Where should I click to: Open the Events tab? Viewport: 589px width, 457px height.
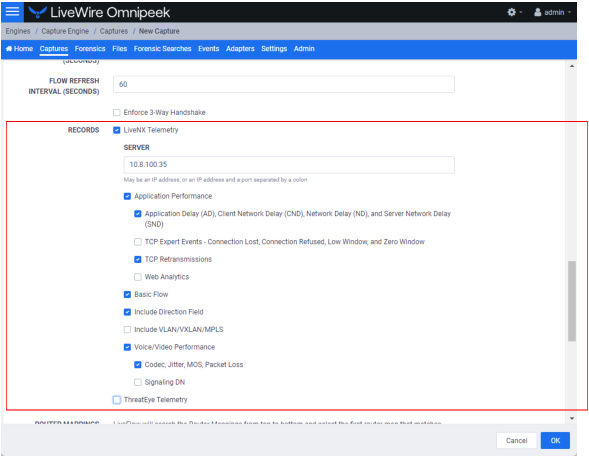point(208,49)
